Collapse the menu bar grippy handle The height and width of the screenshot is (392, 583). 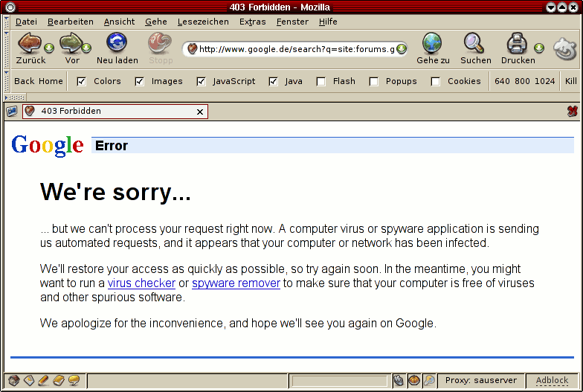tap(6, 22)
